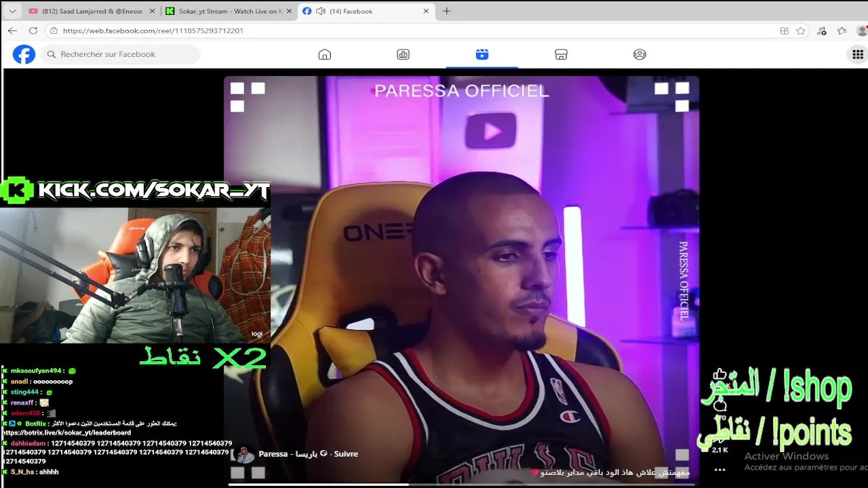This screenshot has height=488, width=868.
Task: Mute the Facebook tab via speaker icon
Action: pyautogui.click(x=321, y=11)
